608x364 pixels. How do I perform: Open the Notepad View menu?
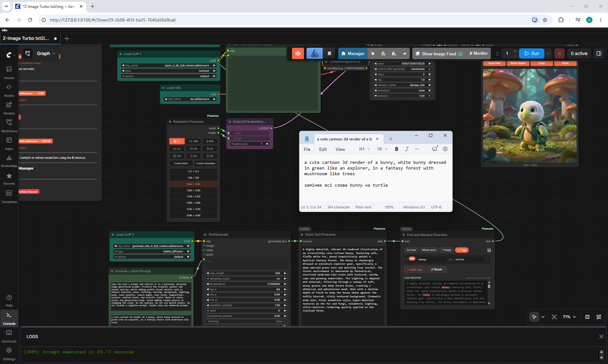pos(340,149)
